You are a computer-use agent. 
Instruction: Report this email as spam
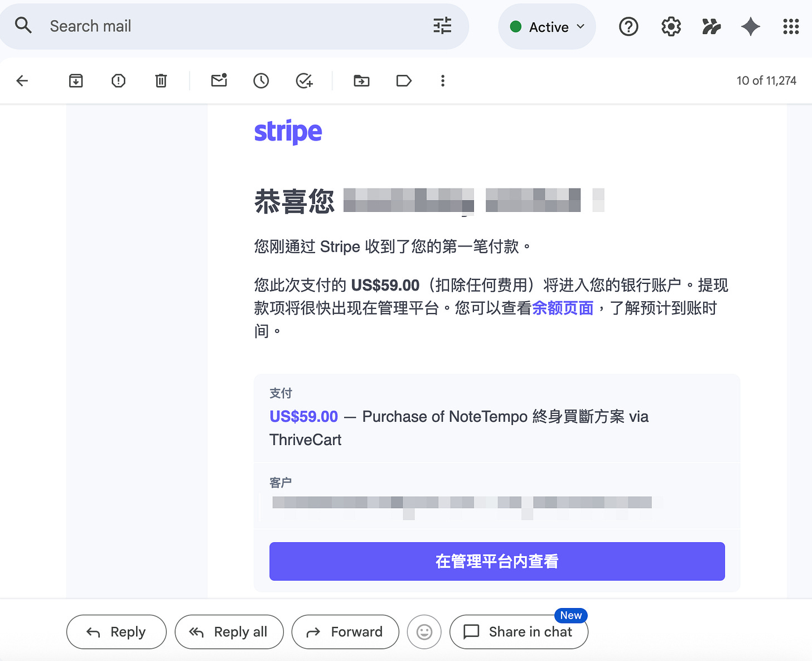point(118,81)
